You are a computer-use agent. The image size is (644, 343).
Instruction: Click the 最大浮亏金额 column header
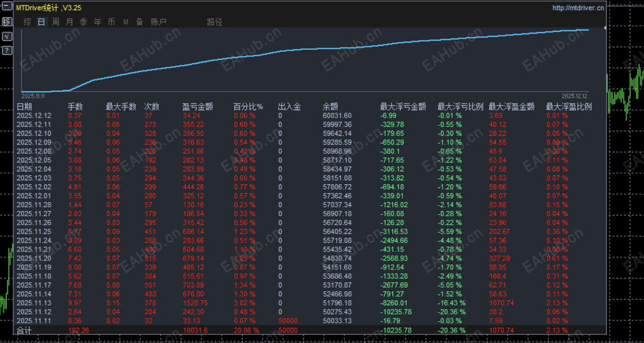403,107
